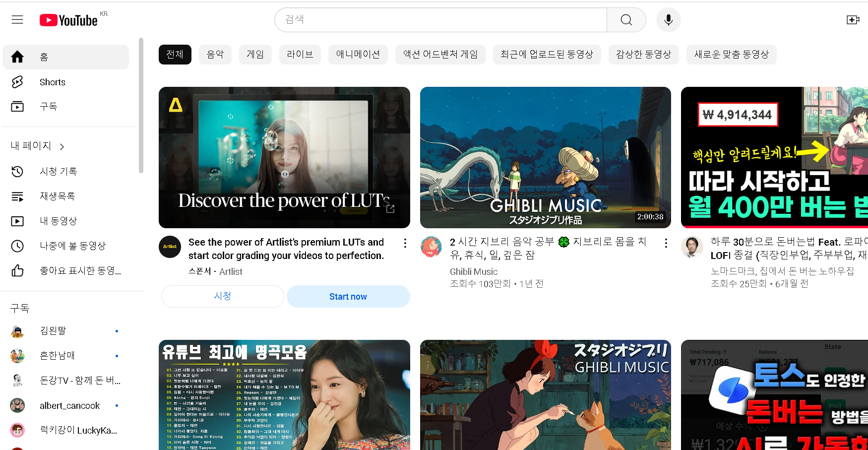The image size is (868, 450).
Task: Click the search magnifier button
Action: click(x=626, y=20)
